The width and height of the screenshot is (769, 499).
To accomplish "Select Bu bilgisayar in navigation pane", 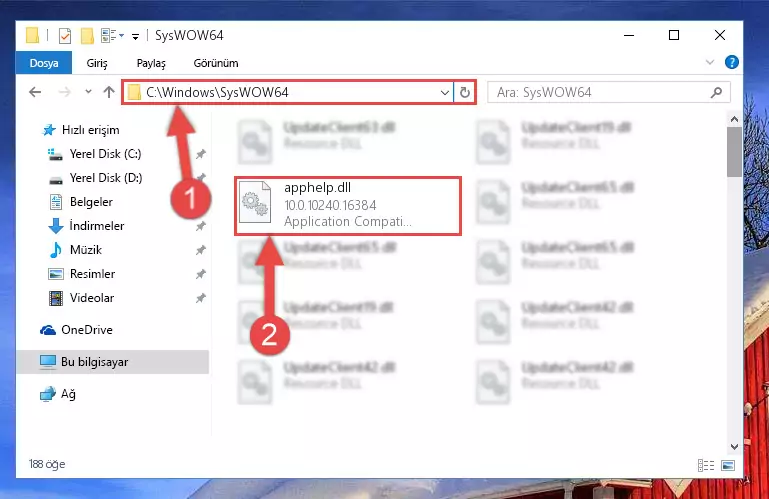I will 113,362.
